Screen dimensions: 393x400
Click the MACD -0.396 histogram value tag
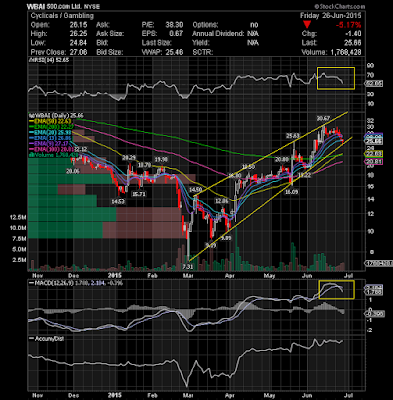point(375,314)
